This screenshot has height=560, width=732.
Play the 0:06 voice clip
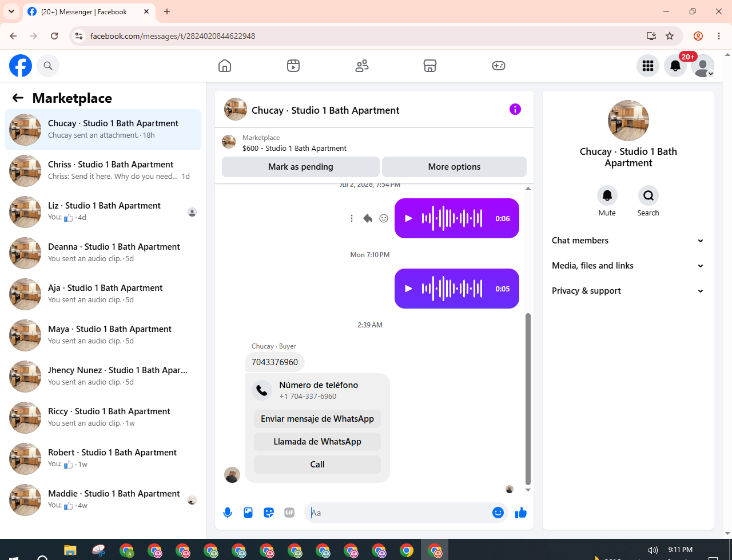tap(408, 218)
